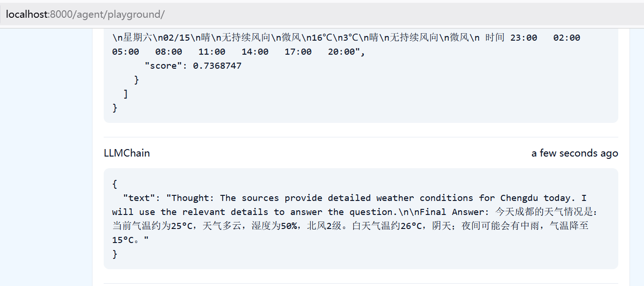The height and width of the screenshot is (286, 644).
Task: Click the opening brace of the LLMChain output
Action: [115, 184]
